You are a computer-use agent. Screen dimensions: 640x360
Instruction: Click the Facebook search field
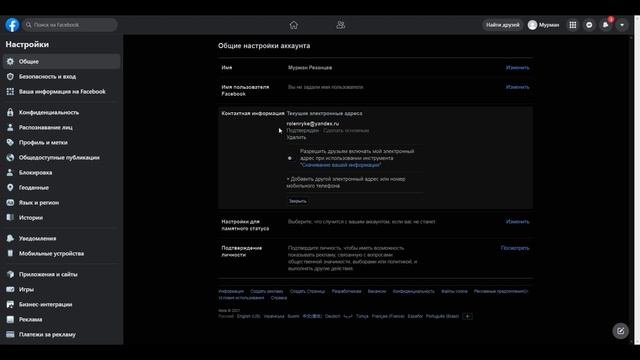coord(70,25)
